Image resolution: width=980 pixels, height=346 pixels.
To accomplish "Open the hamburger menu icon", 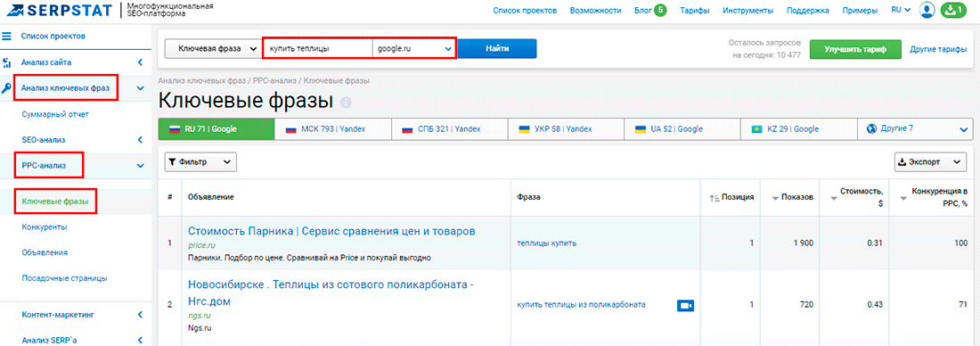I will tap(7, 37).
